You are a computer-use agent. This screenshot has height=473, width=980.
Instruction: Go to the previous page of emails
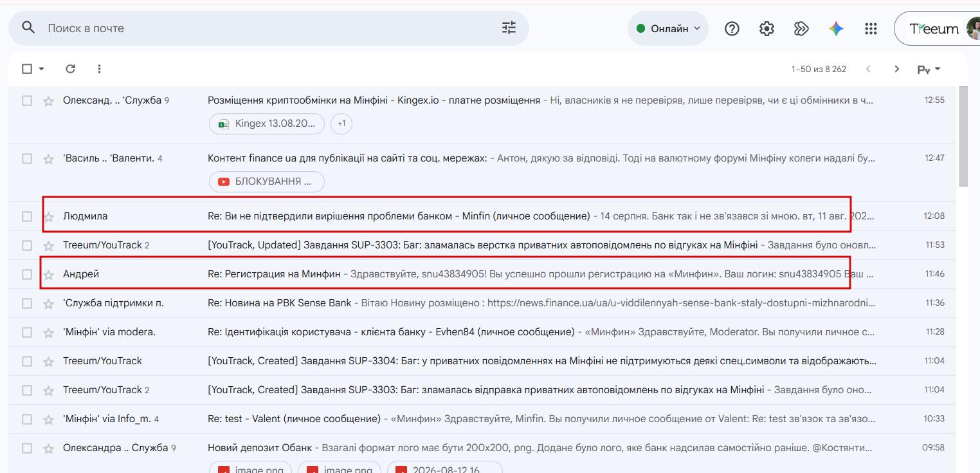869,69
